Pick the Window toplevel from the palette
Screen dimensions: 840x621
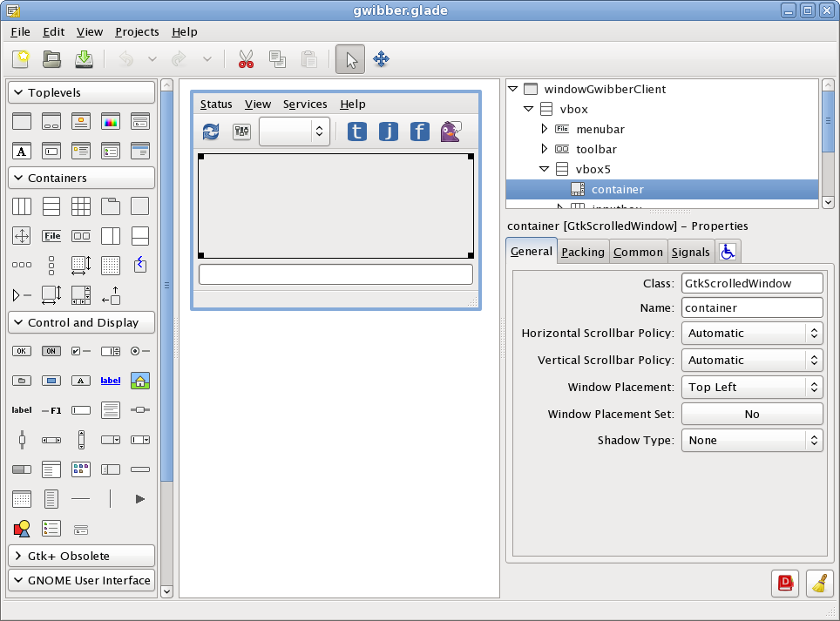(x=21, y=121)
